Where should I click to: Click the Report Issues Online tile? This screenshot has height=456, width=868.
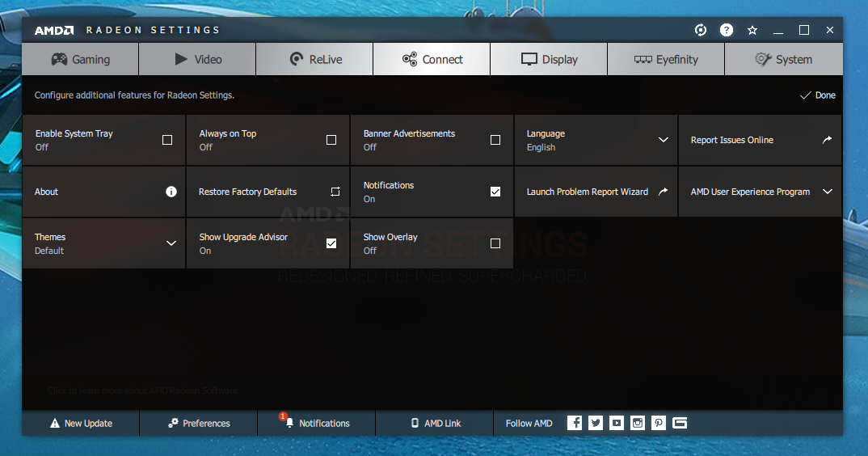point(760,140)
